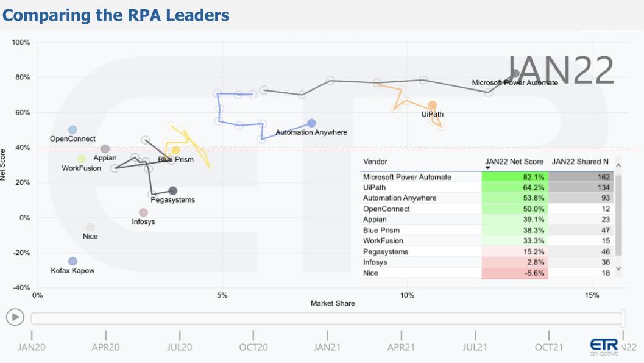Viewport: 644px width, 363px height.
Task: Sort by the JAN22 Shared N column header
Action: tap(580, 162)
